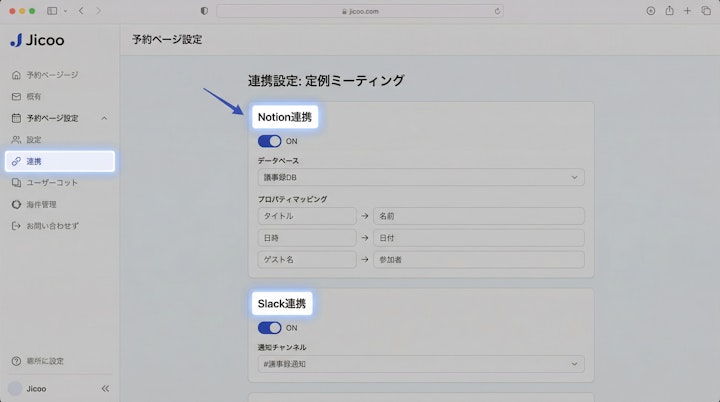Click the Notion連携 heading
The height and width of the screenshot is (402, 720).
(285, 117)
